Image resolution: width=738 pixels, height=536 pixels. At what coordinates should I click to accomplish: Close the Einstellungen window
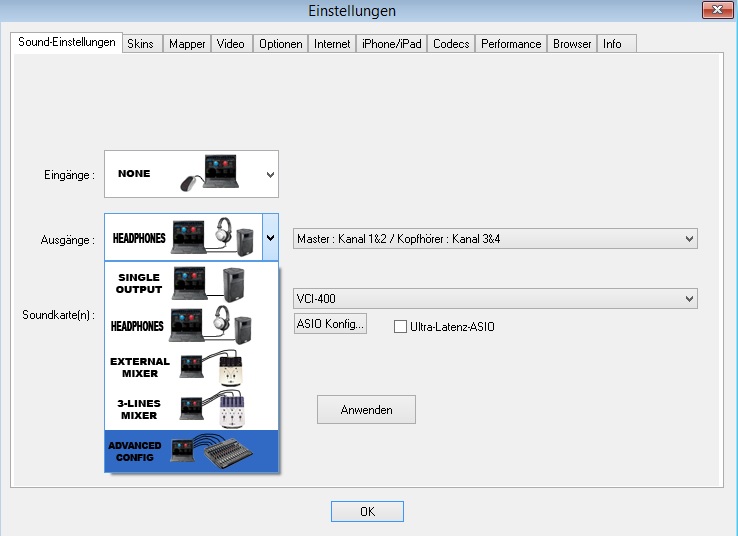pos(713,11)
